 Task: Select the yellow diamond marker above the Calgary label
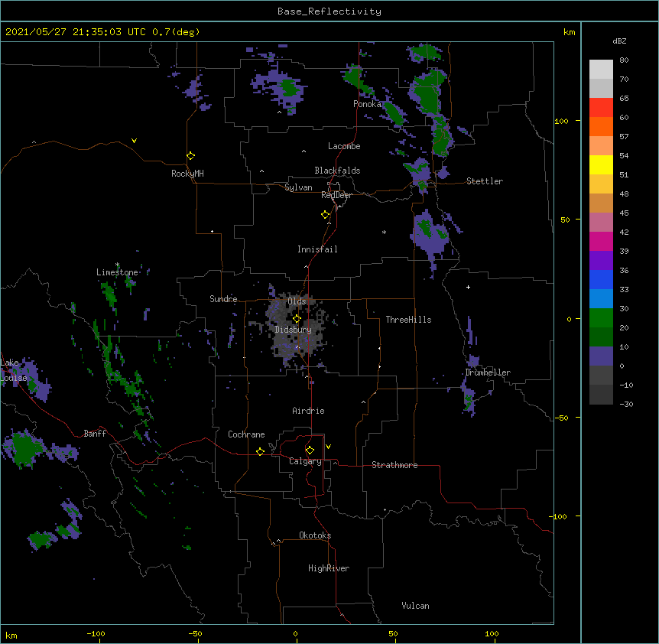[310, 450]
